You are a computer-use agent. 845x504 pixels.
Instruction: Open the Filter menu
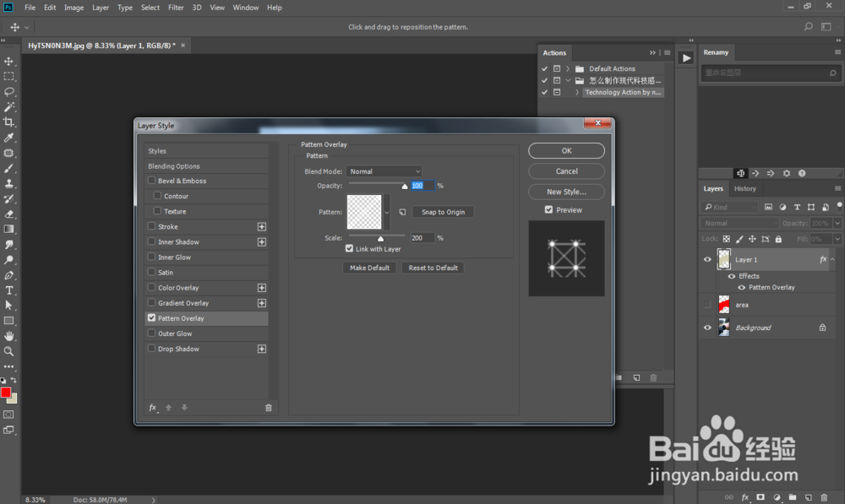pyautogui.click(x=176, y=8)
